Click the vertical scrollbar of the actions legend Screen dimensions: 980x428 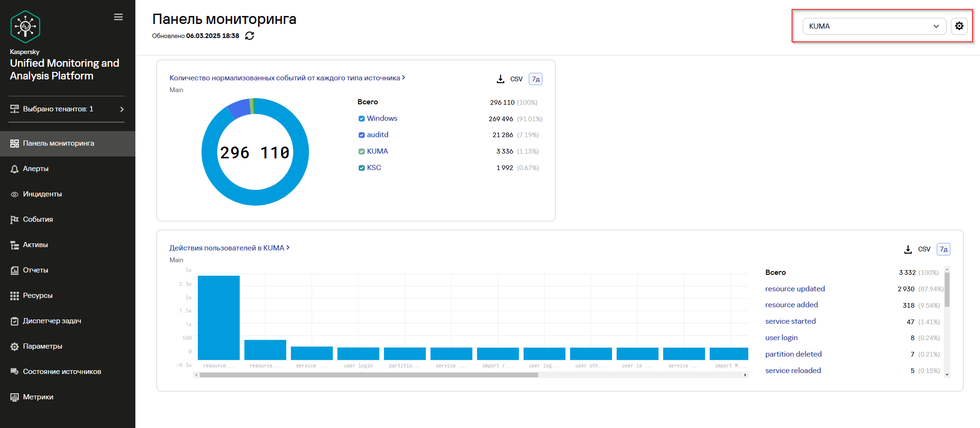947,289
